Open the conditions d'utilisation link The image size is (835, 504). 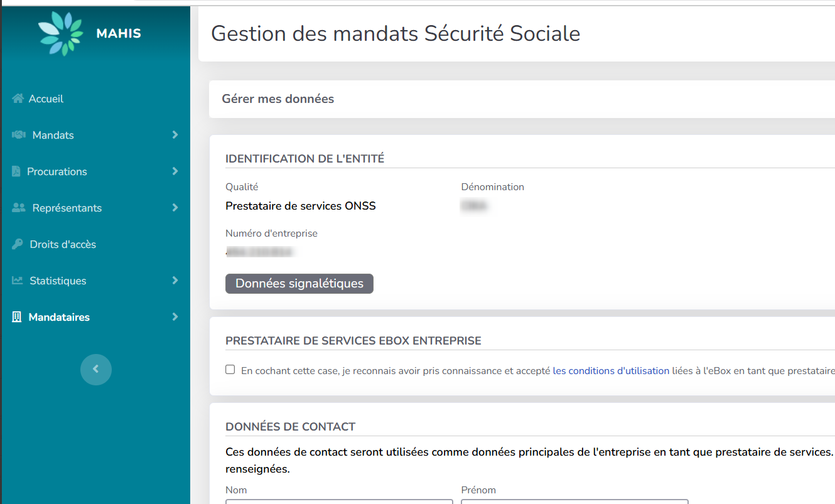coord(611,371)
